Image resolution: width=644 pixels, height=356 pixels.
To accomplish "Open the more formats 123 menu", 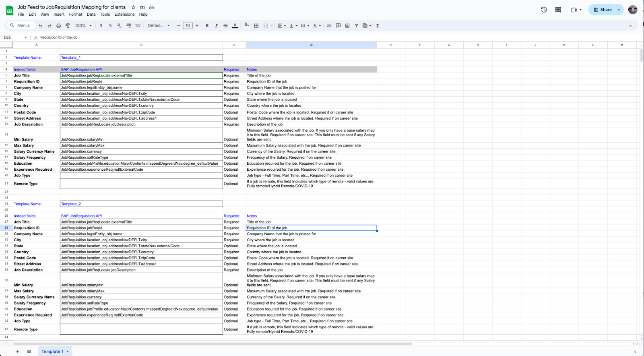I will pos(138,25).
